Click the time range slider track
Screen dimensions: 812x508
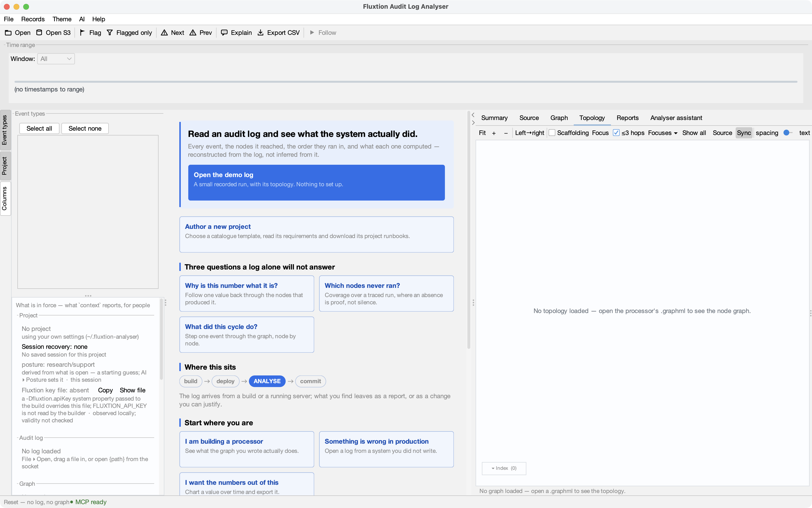[406, 82]
